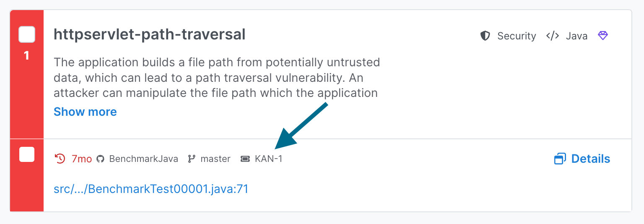Click the git branch icon beside master
The image size is (644, 224).
[192, 159]
